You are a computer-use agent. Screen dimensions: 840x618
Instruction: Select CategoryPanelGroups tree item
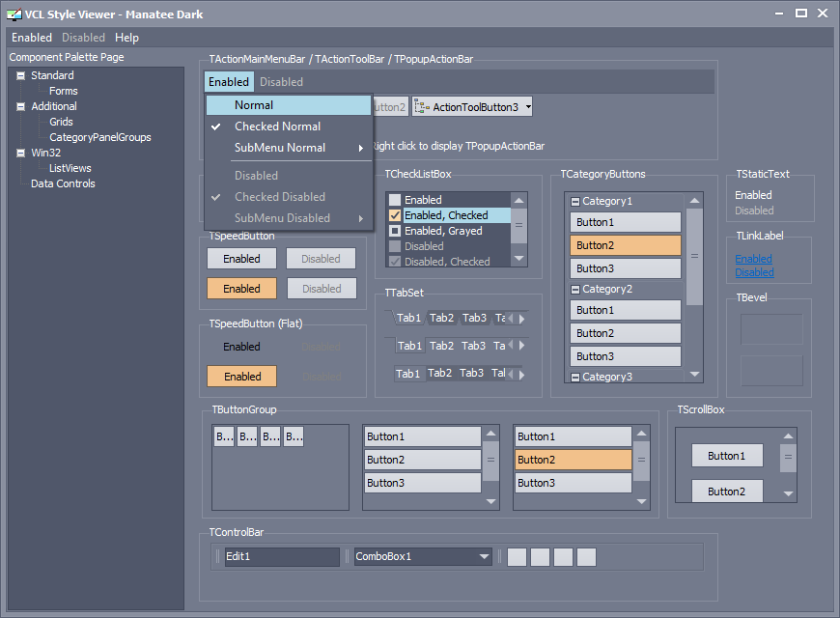click(x=100, y=137)
